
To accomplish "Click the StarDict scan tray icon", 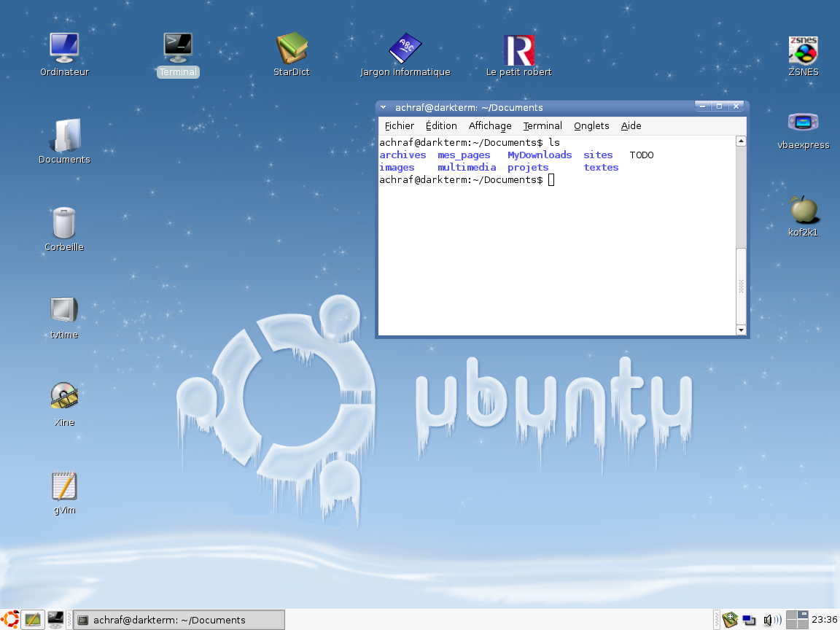I will tap(730, 620).
